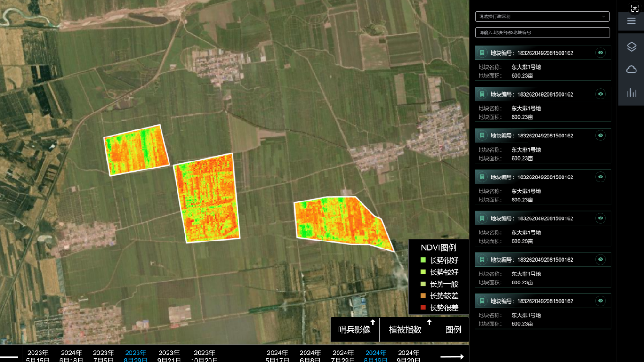
Task: Select the 2024年8月19日 timeline date
Action: pyautogui.click(x=376, y=356)
